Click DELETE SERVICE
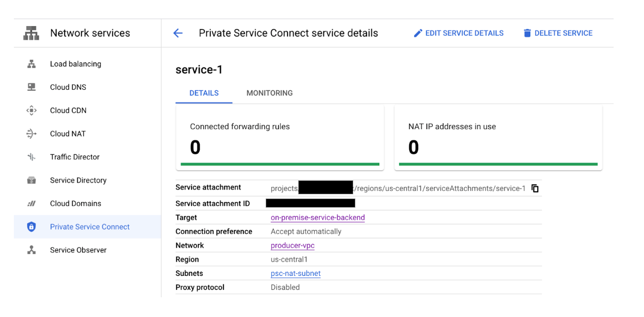Screen dimensions: 644x317 click(x=558, y=33)
